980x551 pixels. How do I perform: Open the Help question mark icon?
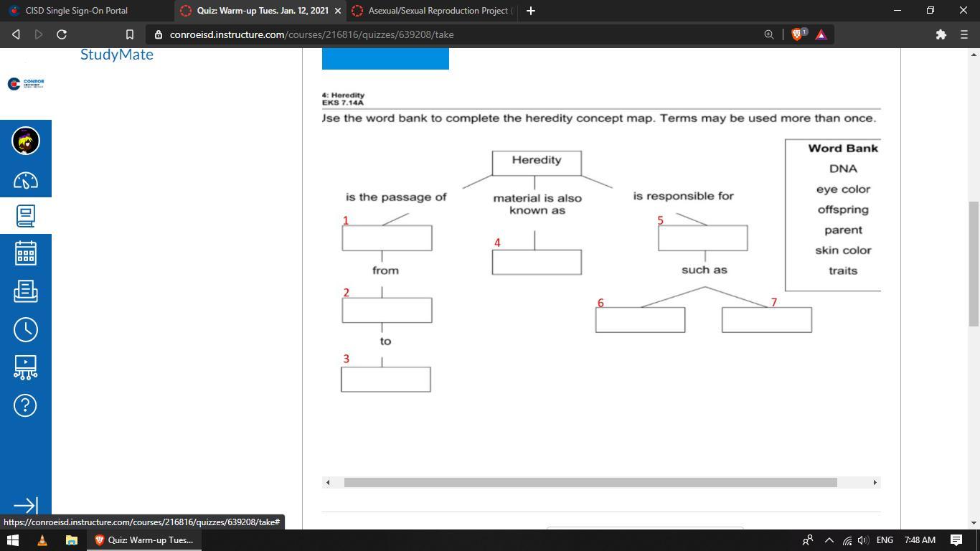26,405
